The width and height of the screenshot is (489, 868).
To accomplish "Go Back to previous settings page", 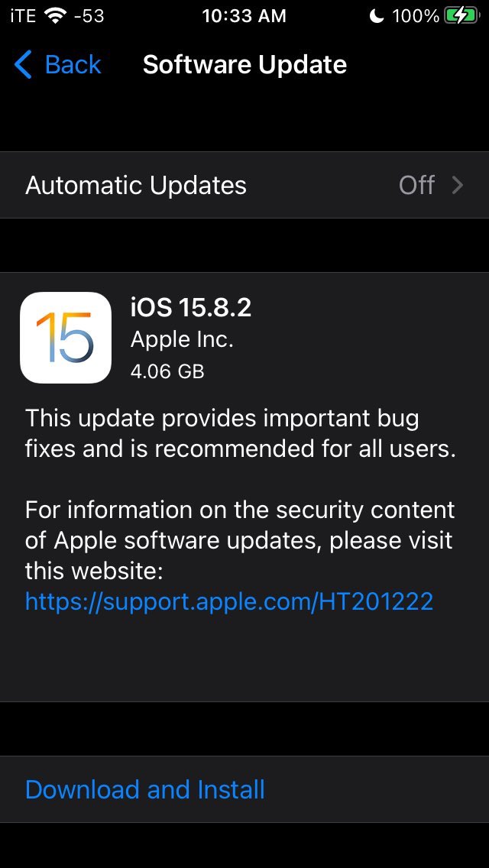I will click(57, 65).
